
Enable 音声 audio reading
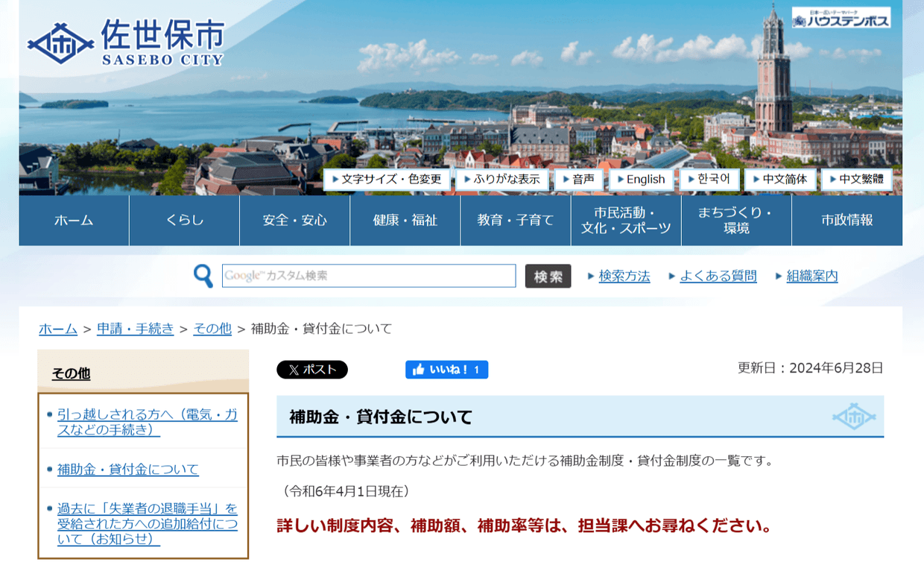pos(579,180)
